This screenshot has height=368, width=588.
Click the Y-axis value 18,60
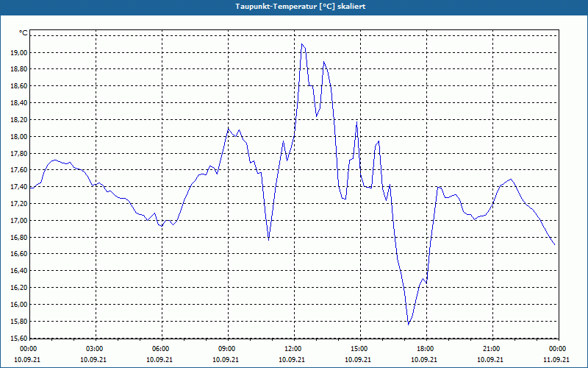(x=20, y=86)
